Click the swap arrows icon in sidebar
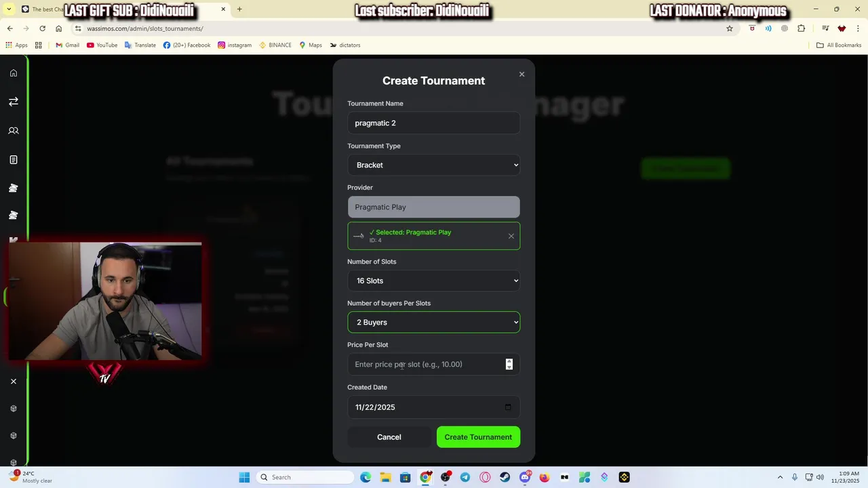The width and height of the screenshot is (868, 488). coord(14,102)
